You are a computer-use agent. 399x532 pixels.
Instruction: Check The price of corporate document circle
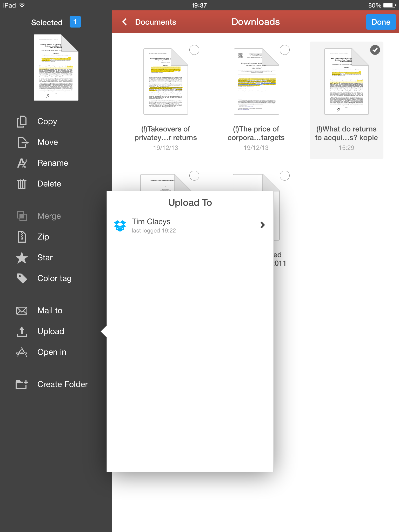284,50
